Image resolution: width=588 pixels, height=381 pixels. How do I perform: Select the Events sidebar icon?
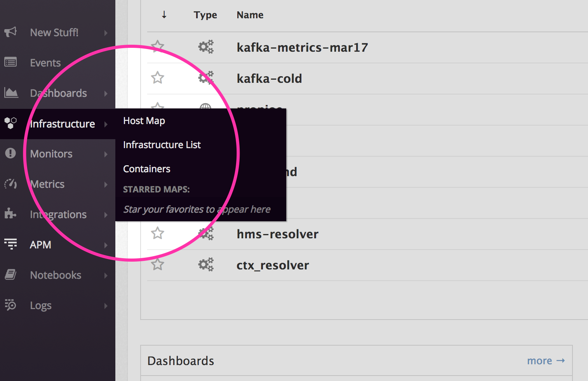(10, 62)
